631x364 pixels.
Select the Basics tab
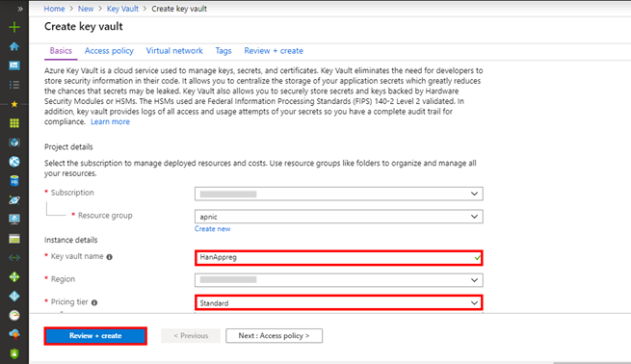[61, 51]
